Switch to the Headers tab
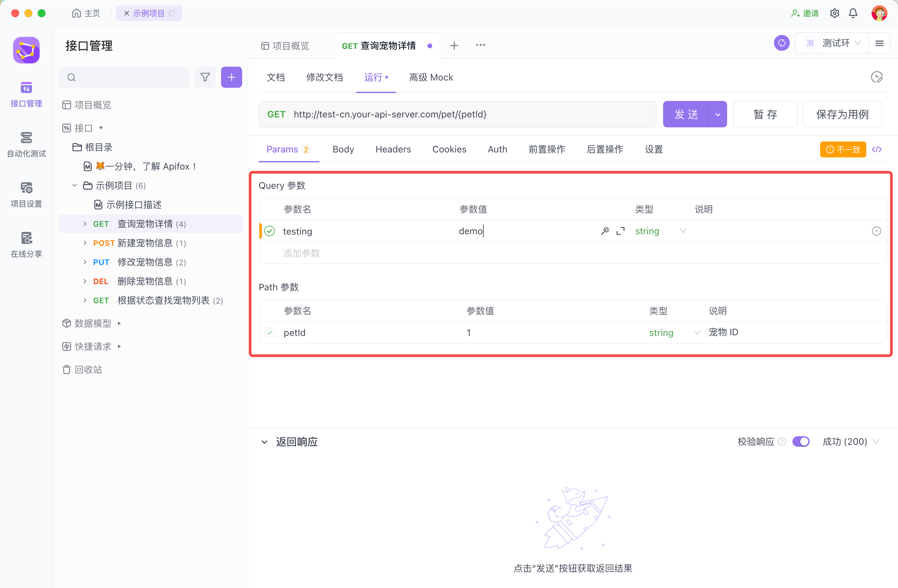Screen dimensions: 898x588 (393, 149)
